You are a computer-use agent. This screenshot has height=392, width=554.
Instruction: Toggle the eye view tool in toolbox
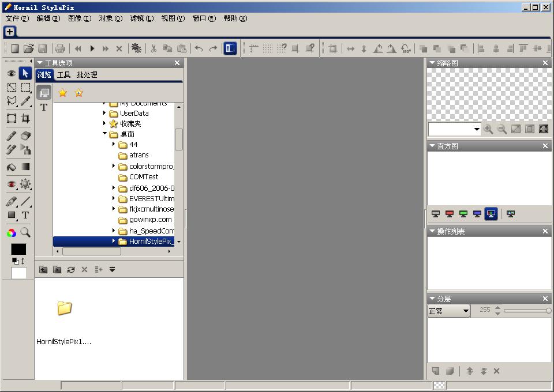12,73
